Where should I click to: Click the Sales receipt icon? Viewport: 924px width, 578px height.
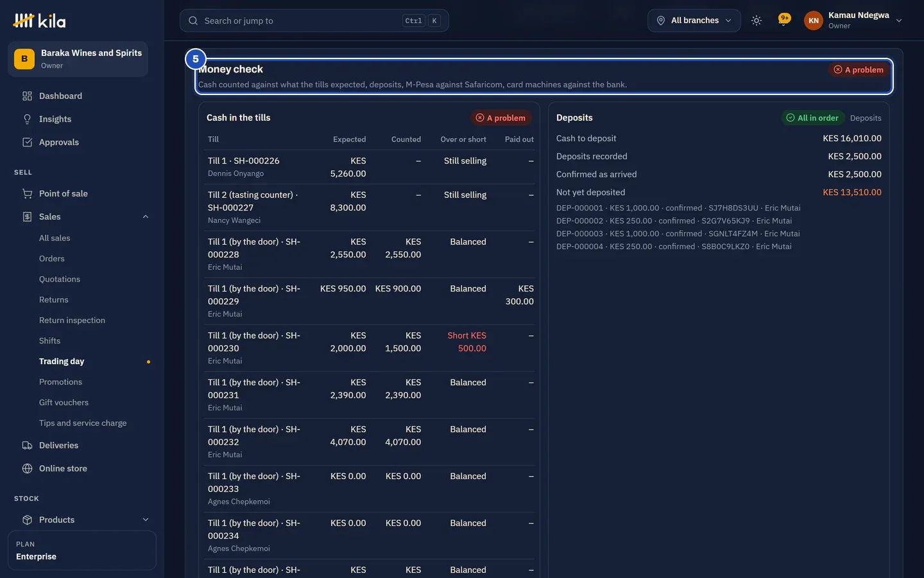pyautogui.click(x=27, y=217)
